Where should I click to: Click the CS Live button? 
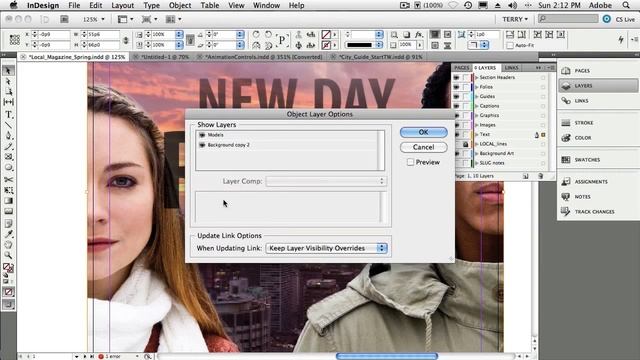click(x=620, y=19)
